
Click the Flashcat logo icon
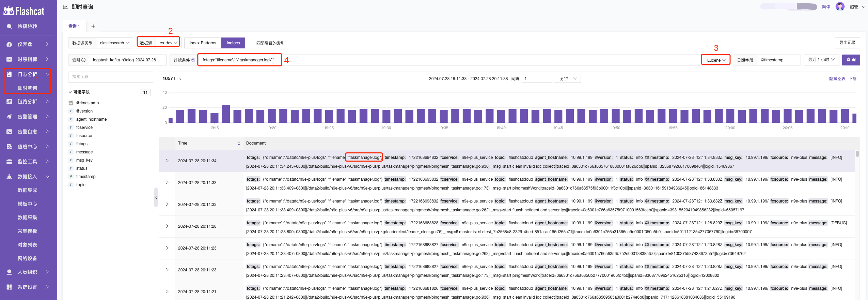[x=9, y=11]
